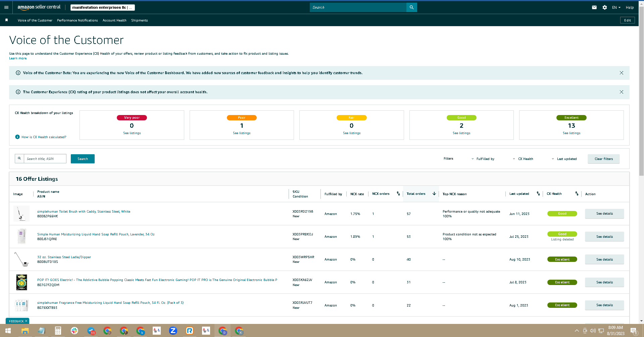Click the volume speaker tray icon
This screenshot has height=337, width=644.
[x=593, y=331]
